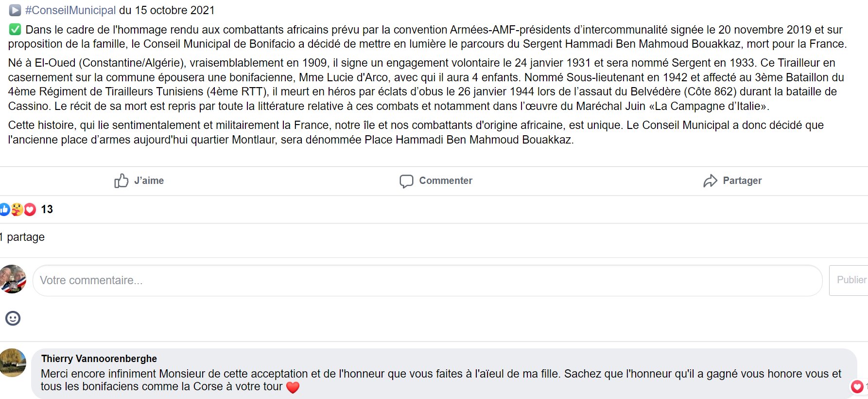Click the play arrow emoji before hashtag
The image size is (868, 399).
15,10
